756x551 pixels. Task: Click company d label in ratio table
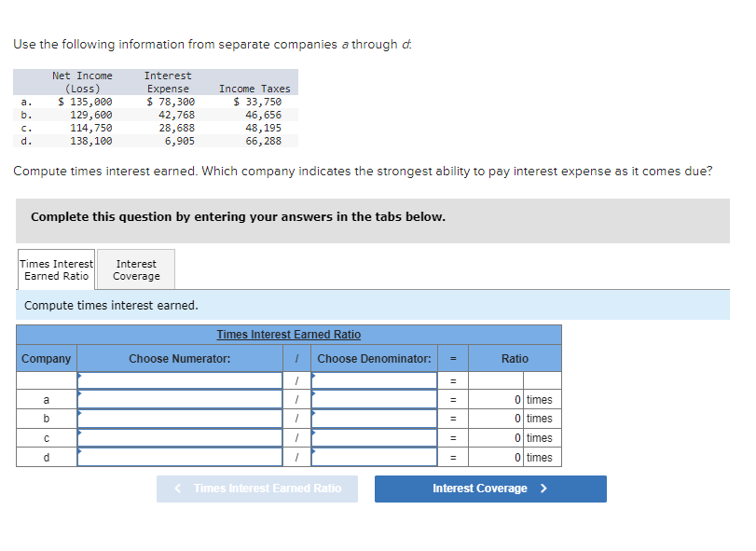47,457
